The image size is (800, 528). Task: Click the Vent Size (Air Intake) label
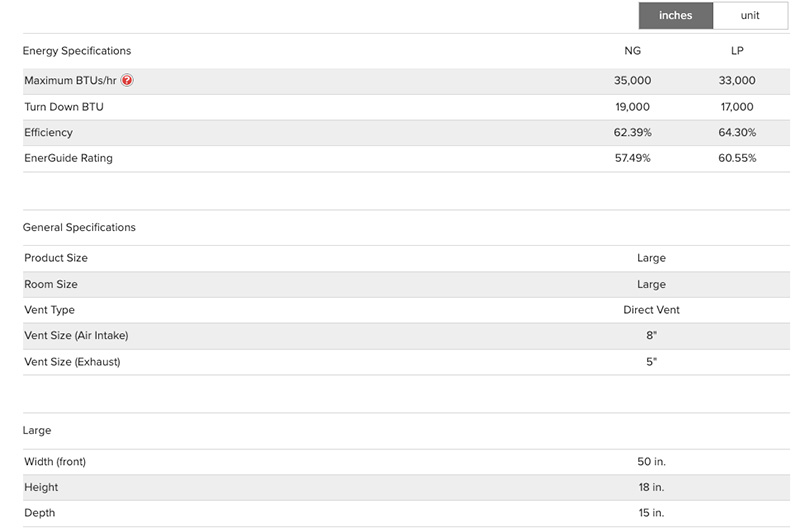coord(76,336)
